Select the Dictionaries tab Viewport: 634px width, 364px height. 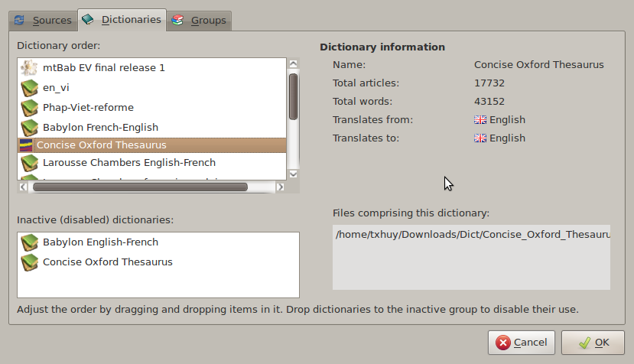coord(122,19)
